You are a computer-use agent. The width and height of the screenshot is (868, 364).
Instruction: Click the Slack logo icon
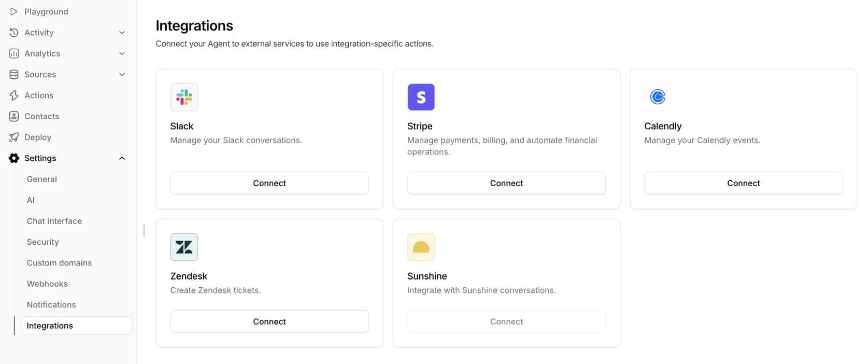pyautogui.click(x=184, y=97)
